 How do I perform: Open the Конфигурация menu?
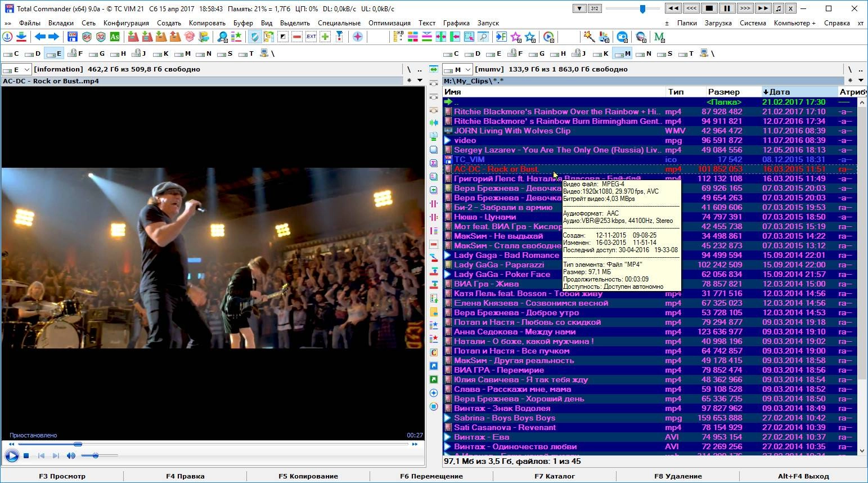[127, 23]
